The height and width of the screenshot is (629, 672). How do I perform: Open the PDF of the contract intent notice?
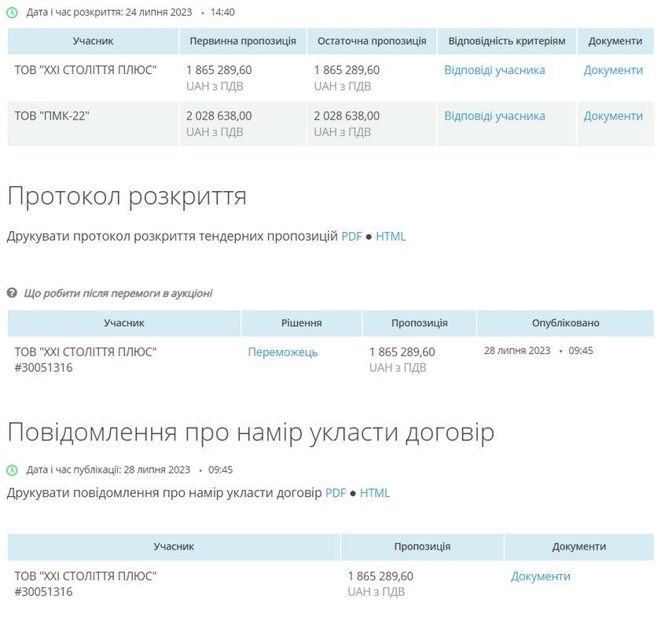coord(336,493)
